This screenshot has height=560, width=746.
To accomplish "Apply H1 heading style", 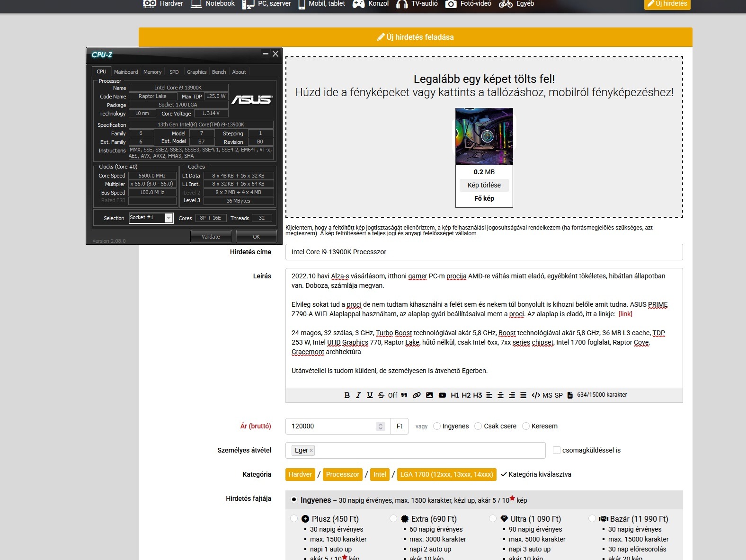I will 455,395.
